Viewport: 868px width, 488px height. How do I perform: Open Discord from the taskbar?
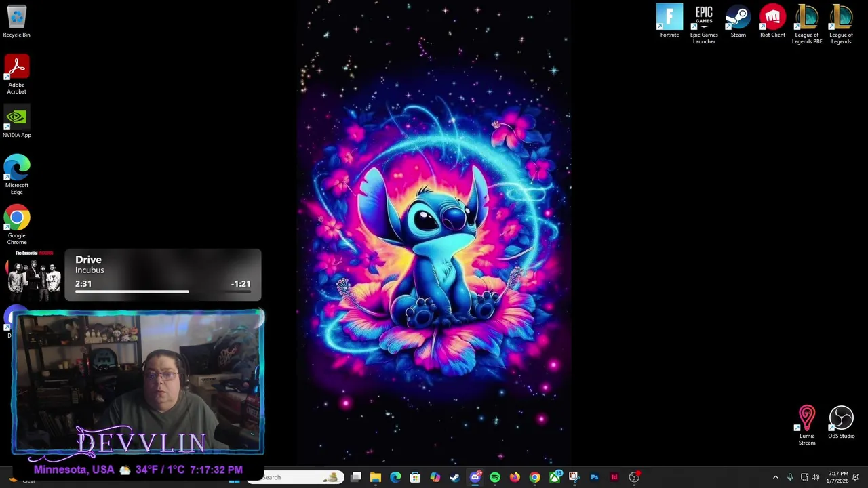coord(475,477)
